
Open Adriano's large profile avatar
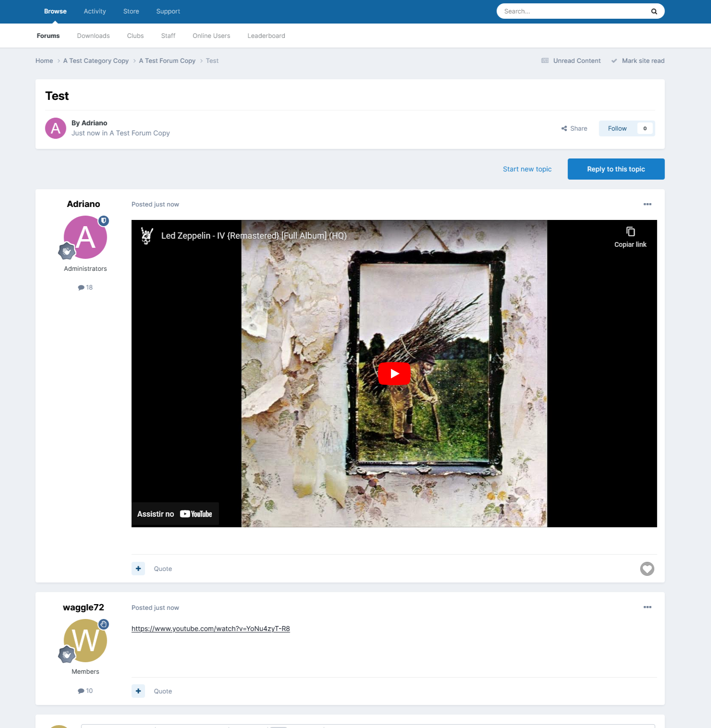point(86,237)
